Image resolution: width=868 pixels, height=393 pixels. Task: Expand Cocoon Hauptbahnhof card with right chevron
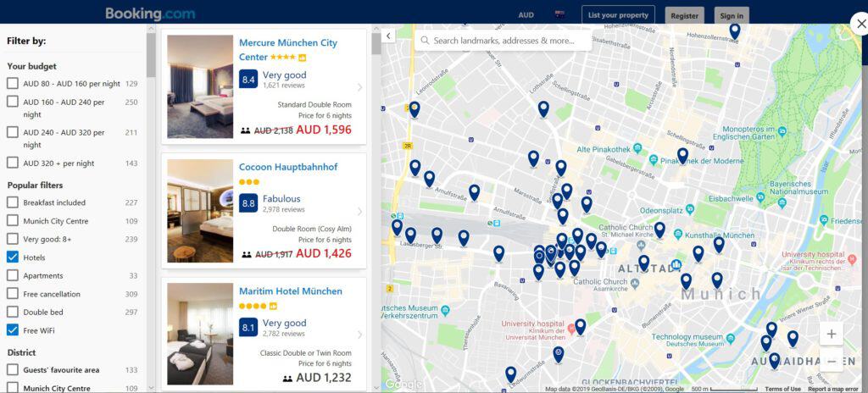point(359,211)
